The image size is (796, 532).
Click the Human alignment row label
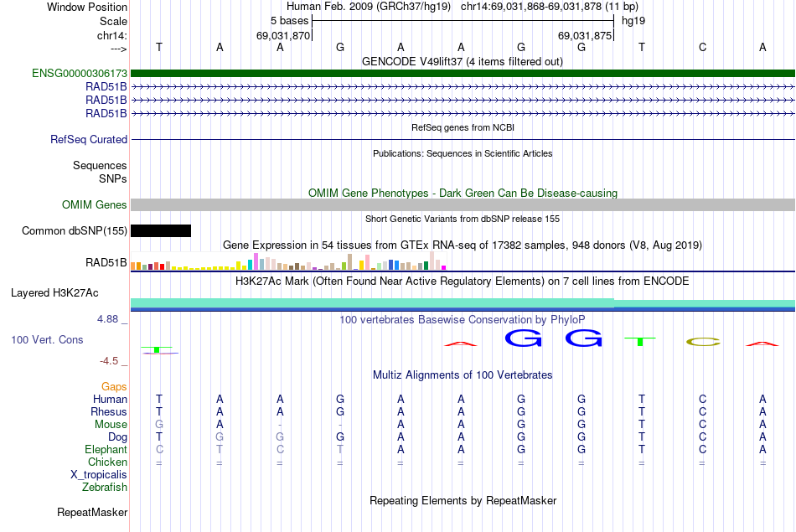pyautogui.click(x=110, y=400)
